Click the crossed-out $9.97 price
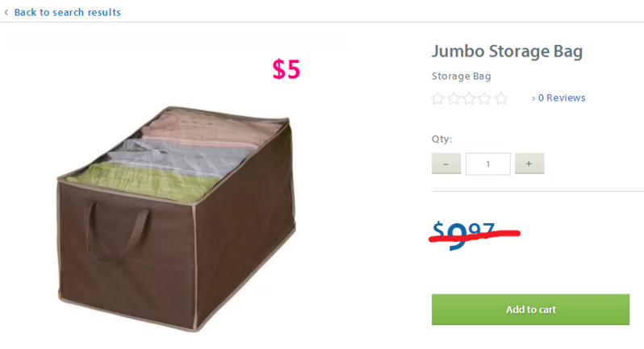The image size is (644, 349). click(464, 235)
